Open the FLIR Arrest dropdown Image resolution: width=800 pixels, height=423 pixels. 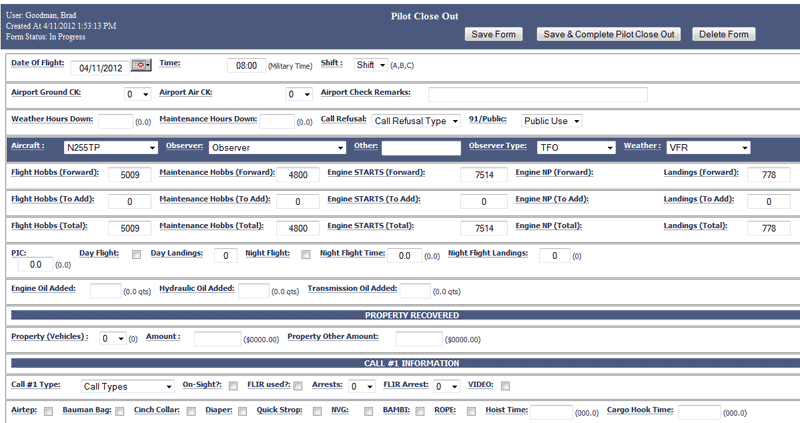click(x=446, y=386)
